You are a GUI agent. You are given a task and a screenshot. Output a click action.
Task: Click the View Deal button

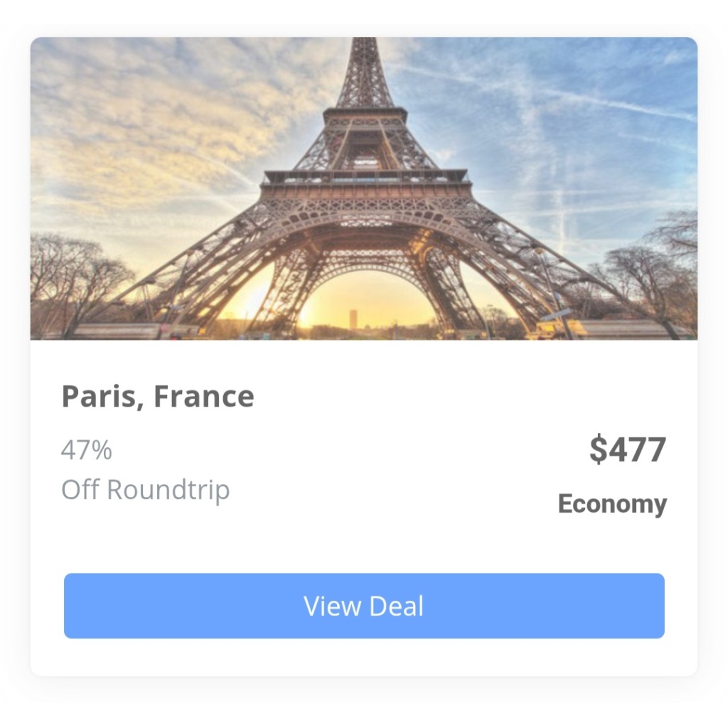[364, 606]
